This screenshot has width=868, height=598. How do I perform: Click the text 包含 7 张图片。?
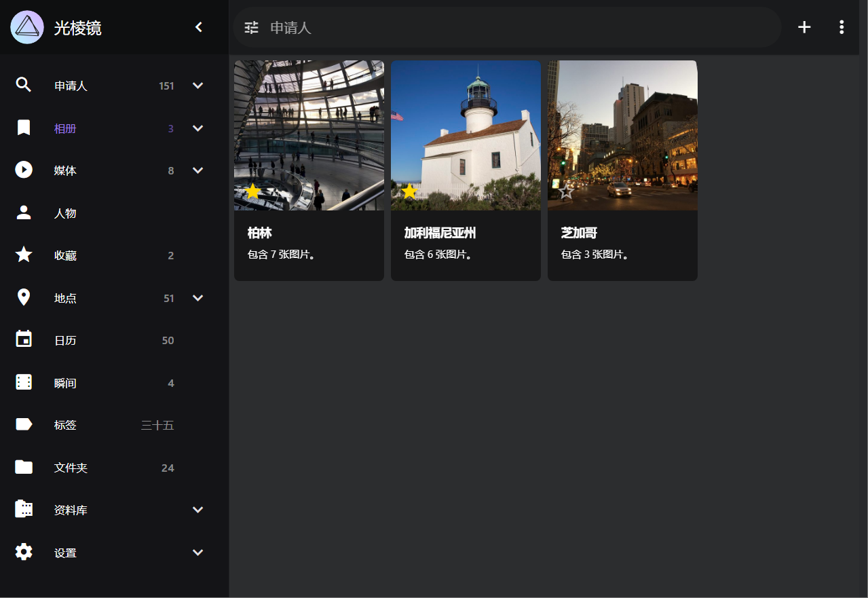[x=281, y=255]
